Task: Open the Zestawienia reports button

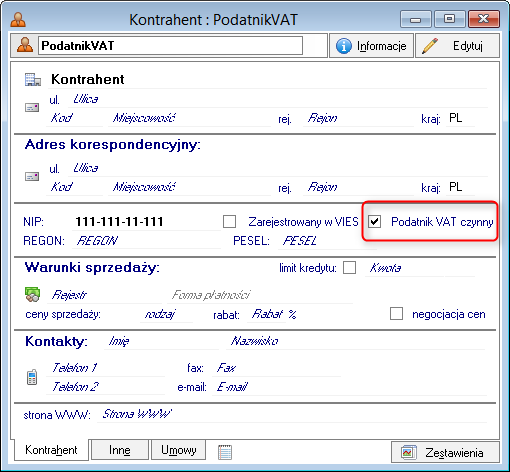Action: coord(445,452)
